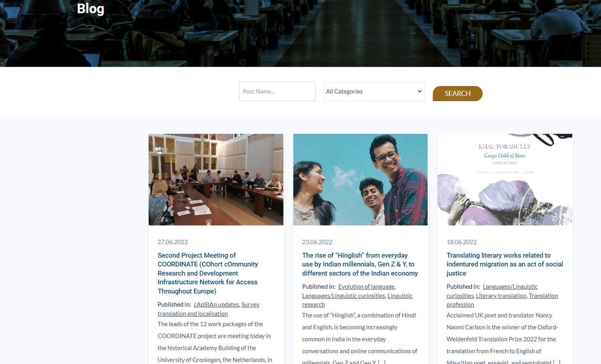This screenshot has height=364, width=601.
Task: Open the category list chevron arrow
Action: [x=420, y=91]
